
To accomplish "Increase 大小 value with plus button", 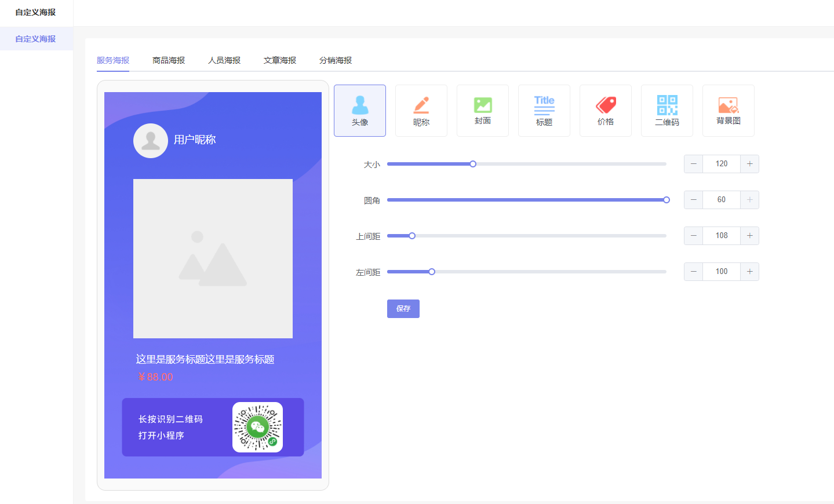I will pos(749,164).
